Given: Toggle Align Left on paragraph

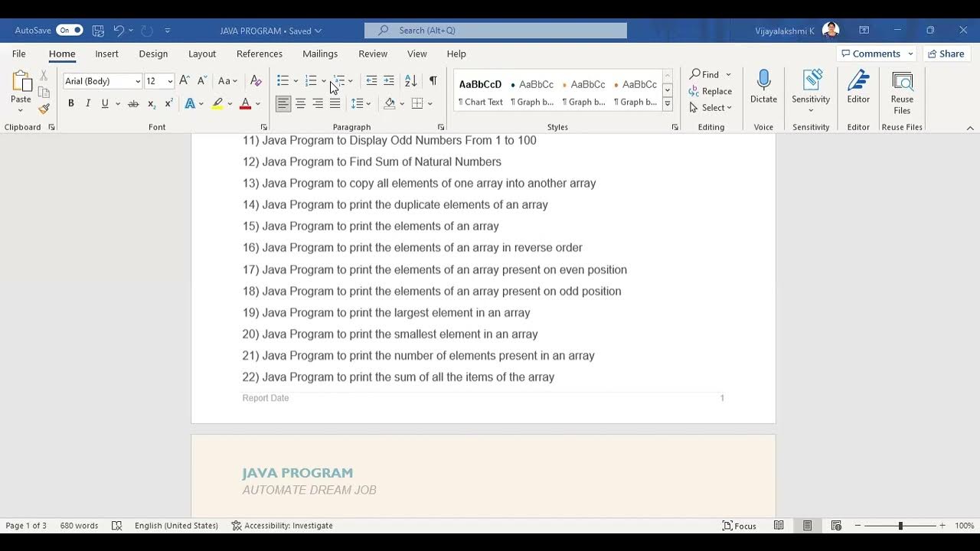Looking at the screenshot, I should click(283, 103).
